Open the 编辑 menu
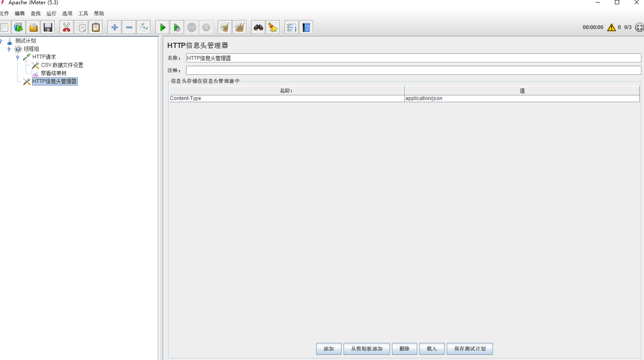The image size is (644, 360). pos(20,14)
